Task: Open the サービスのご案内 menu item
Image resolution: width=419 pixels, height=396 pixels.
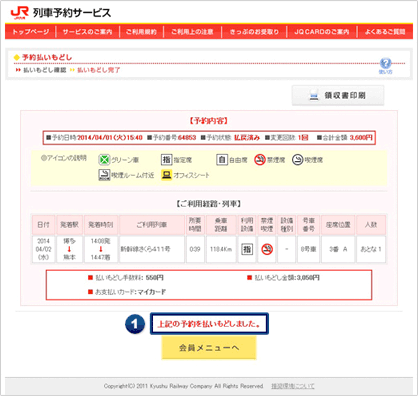Action: click(x=88, y=32)
